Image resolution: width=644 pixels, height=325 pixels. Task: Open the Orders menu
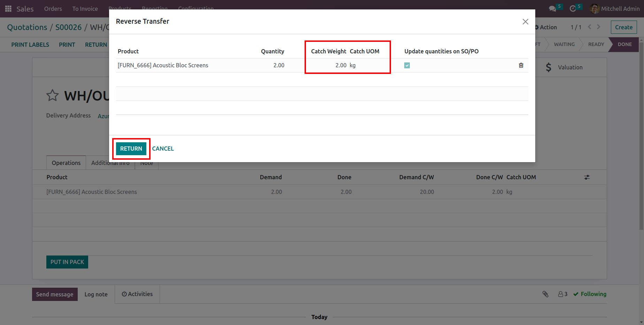pyautogui.click(x=53, y=9)
